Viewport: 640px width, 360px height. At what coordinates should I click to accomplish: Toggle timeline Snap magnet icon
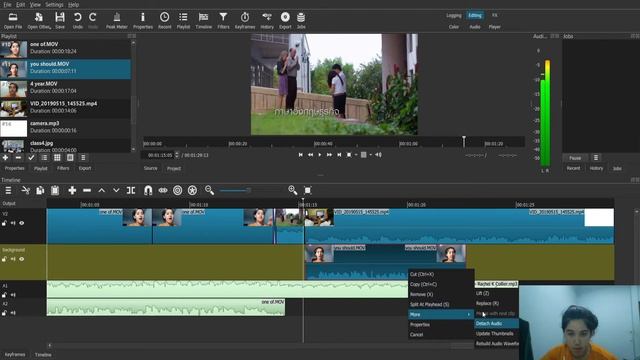(148, 190)
